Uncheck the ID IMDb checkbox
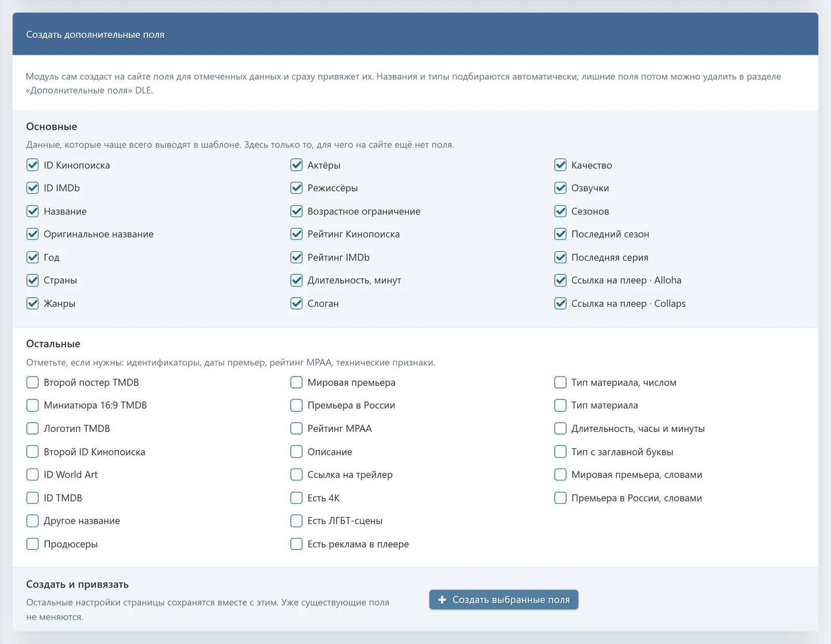This screenshot has height=644, width=831. tap(33, 188)
